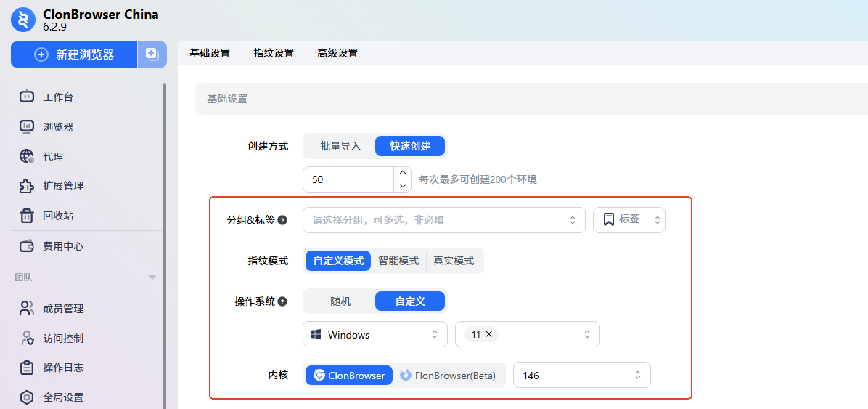Click the Windows logo icon in dropdown
Viewport: 868px width, 409px height.
[x=316, y=335]
